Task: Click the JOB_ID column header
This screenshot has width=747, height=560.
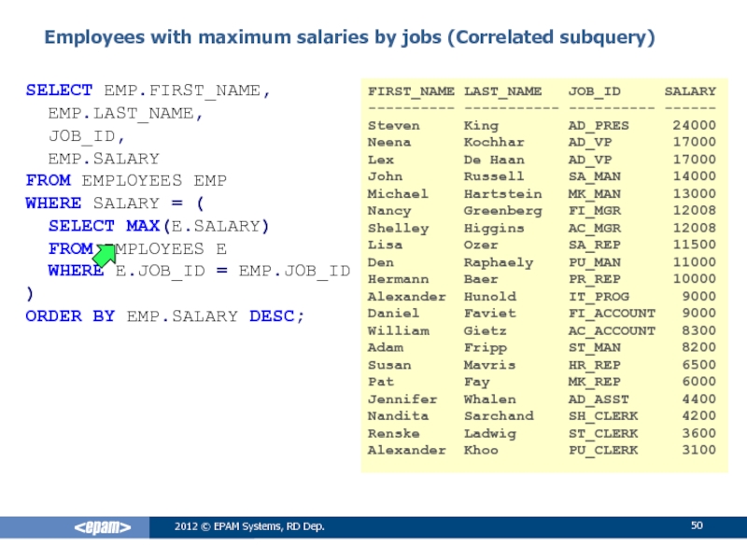Action: pyautogui.click(x=594, y=91)
